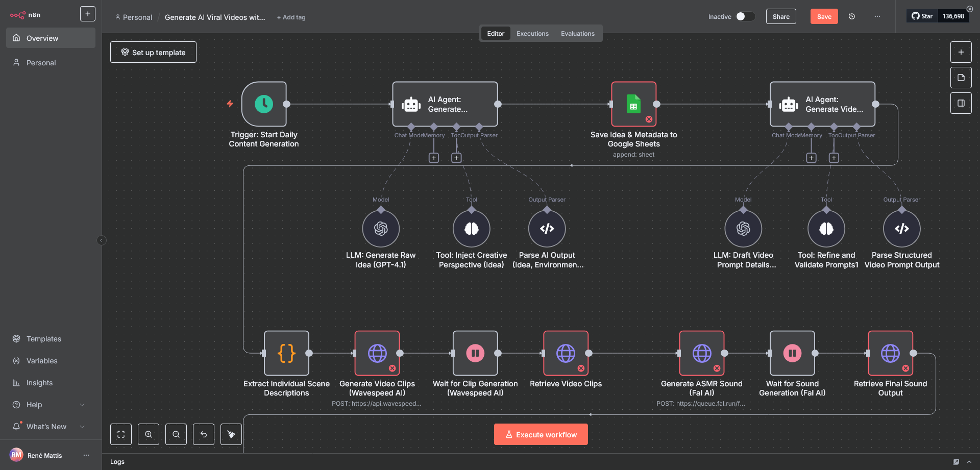Tidy up the workflow with the broom icon

[231, 434]
